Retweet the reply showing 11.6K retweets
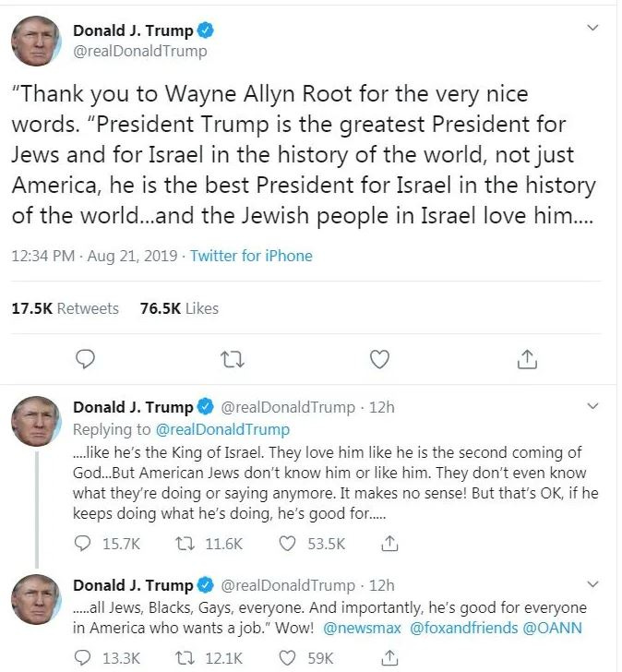622x672 pixels. (x=185, y=544)
